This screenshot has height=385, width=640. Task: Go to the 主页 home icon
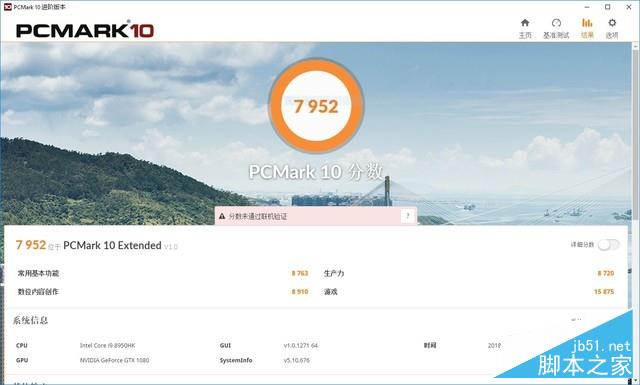[525, 23]
